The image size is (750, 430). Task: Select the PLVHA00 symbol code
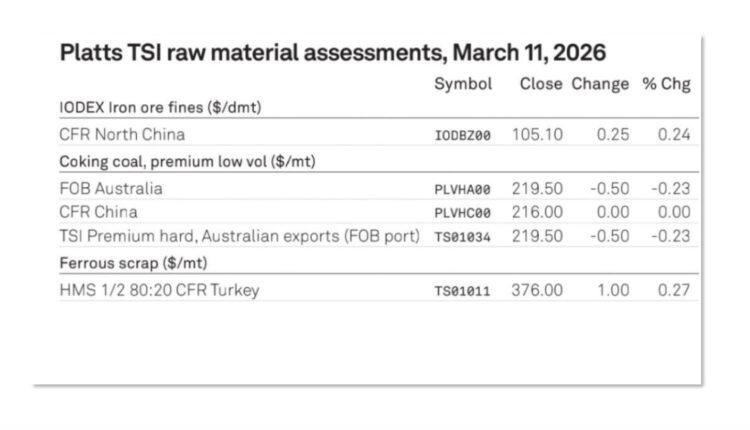click(463, 189)
